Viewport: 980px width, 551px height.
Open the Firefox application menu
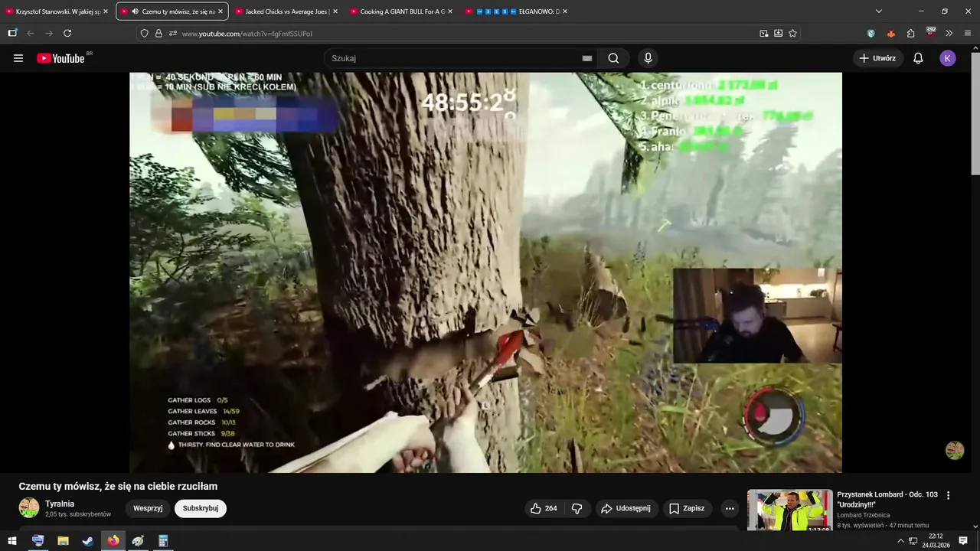968,33
